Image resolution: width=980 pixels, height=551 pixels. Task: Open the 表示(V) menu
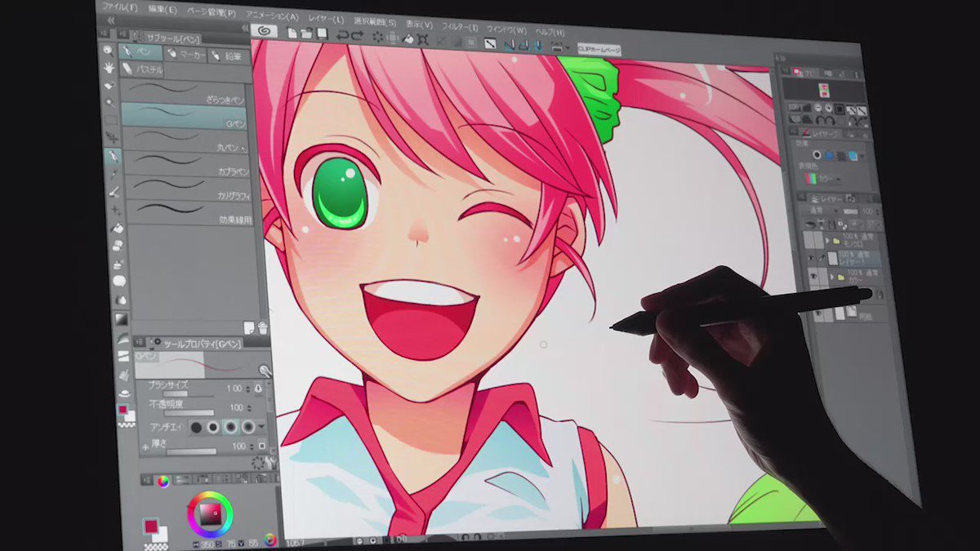pos(419,24)
